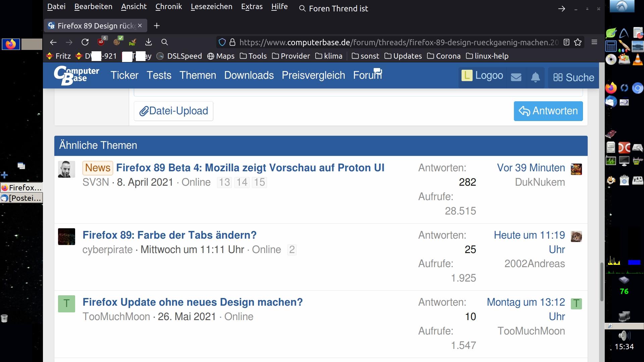Expand the Tools bookmarks folder

coord(253,56)
